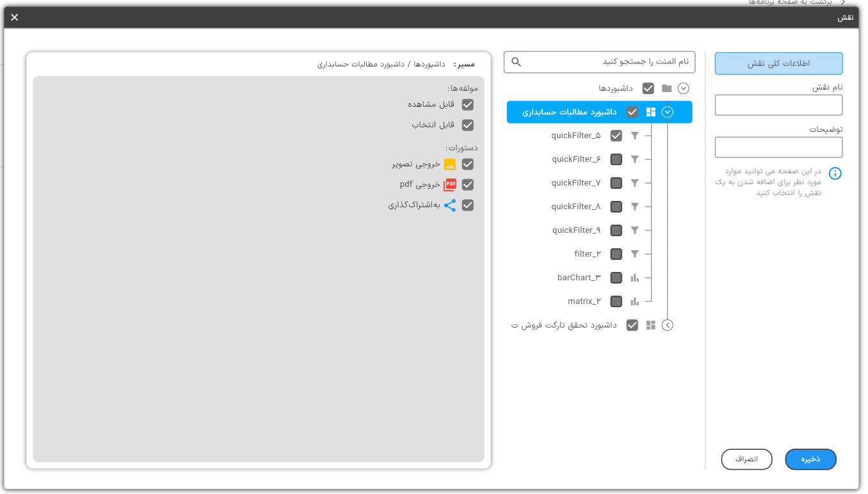Screen dimensions: 868x494
Task: Select the matrix_۲ tree row
Action: (584, 301)
